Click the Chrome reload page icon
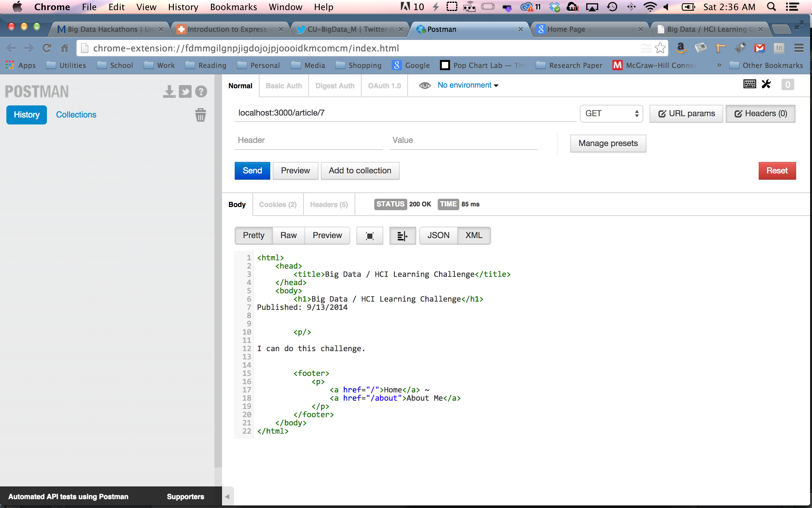Image resolution: width=812 pixels, height=508 pixels. coord(47,48)
